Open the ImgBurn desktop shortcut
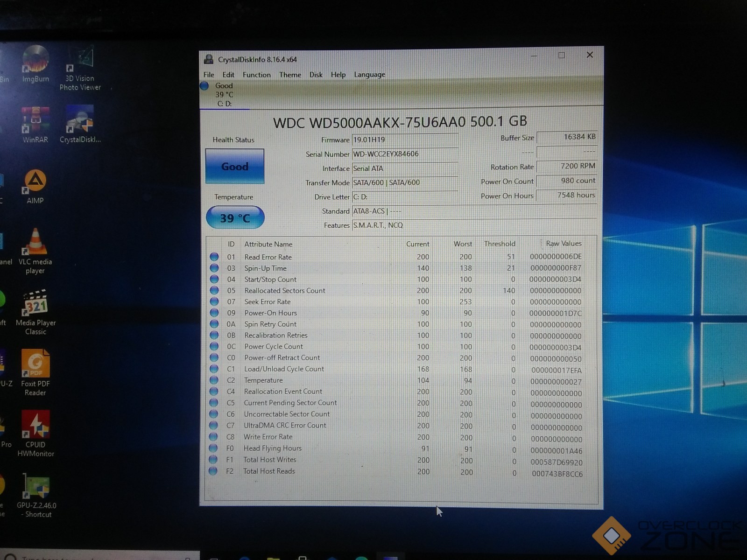This screenshot has width=747, height=560. click(35, 64)
